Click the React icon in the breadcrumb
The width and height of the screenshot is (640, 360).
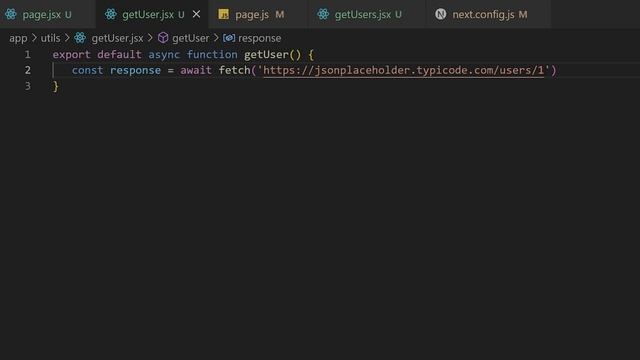[80, 38]
